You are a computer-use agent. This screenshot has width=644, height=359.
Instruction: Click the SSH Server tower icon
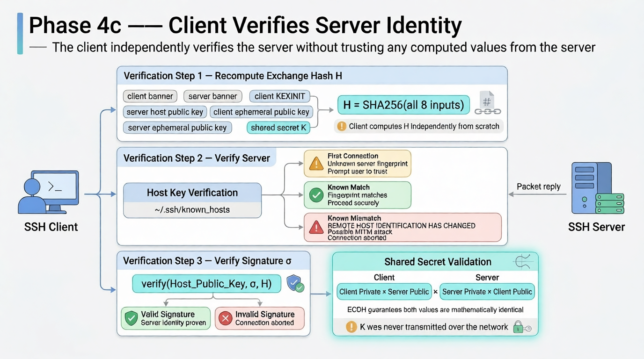pos(598,188)
